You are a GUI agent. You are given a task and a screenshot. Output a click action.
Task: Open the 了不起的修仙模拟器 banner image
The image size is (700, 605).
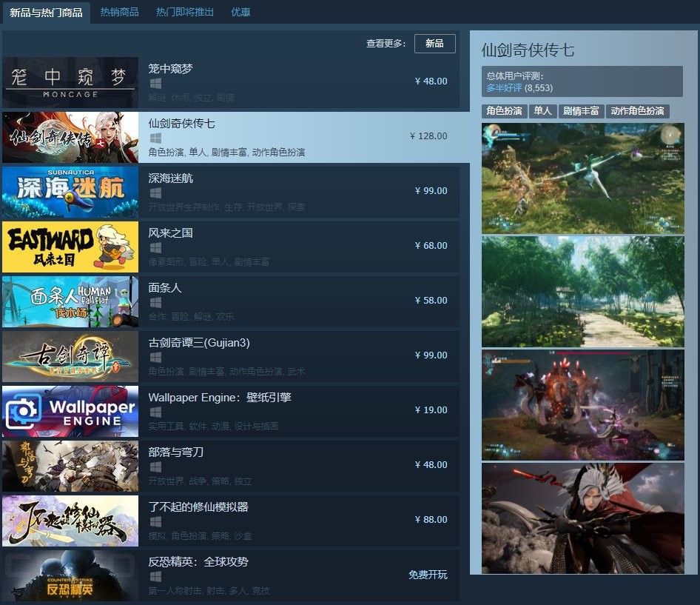click(x=70, y=521)
